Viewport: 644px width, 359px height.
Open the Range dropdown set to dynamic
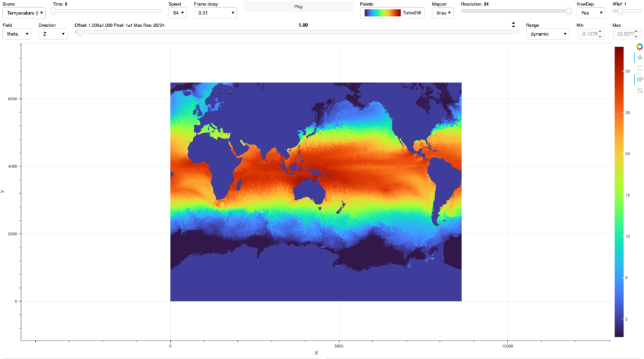[547, 34]
